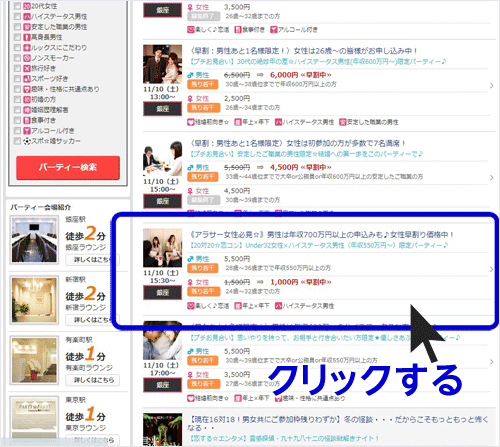
Task: Click the 銀座 venue label for 13:00 party
Action: pyautogui.click(x=163, y=109)
